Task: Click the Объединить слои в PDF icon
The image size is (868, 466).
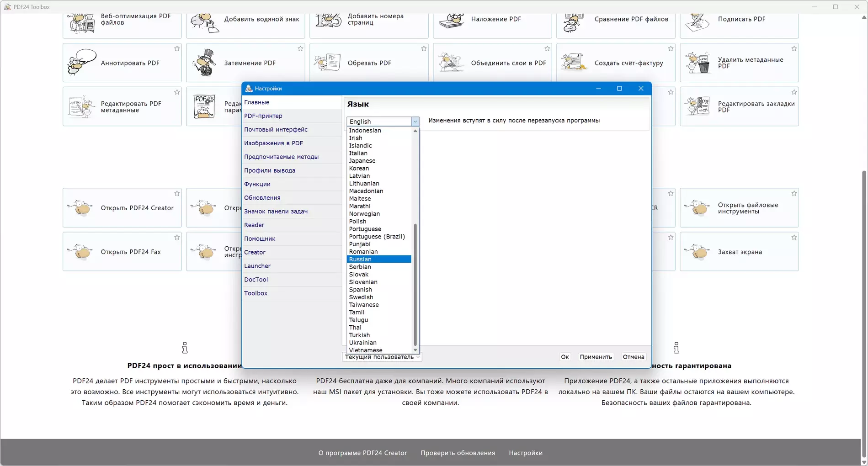Action: [x=451, y=63]
